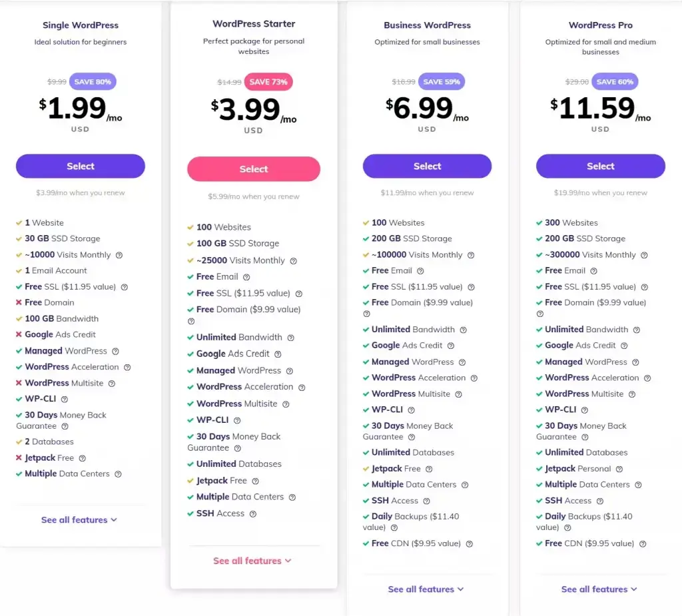Click the green checkmark beside 1 Website

[x=18, y=222]
